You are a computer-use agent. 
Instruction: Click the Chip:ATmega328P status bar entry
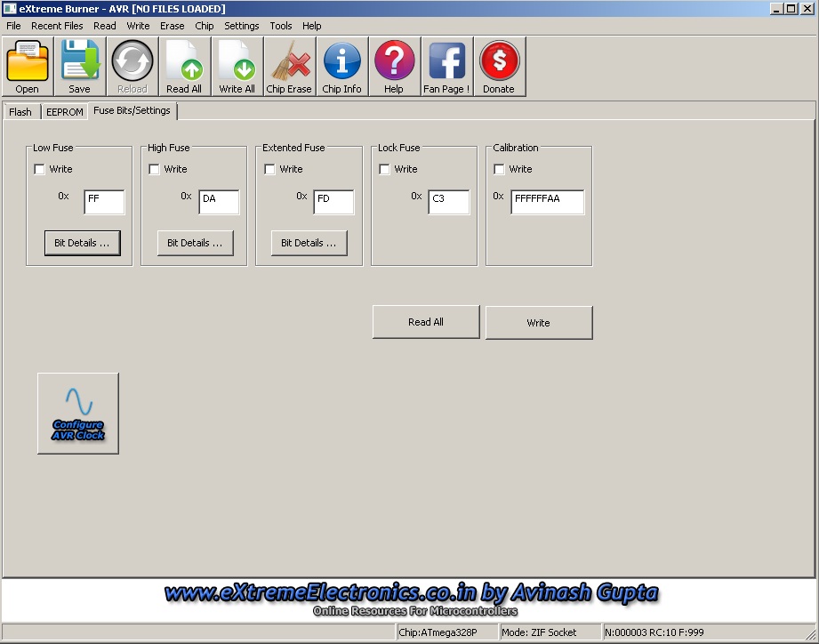pos(447,632)
